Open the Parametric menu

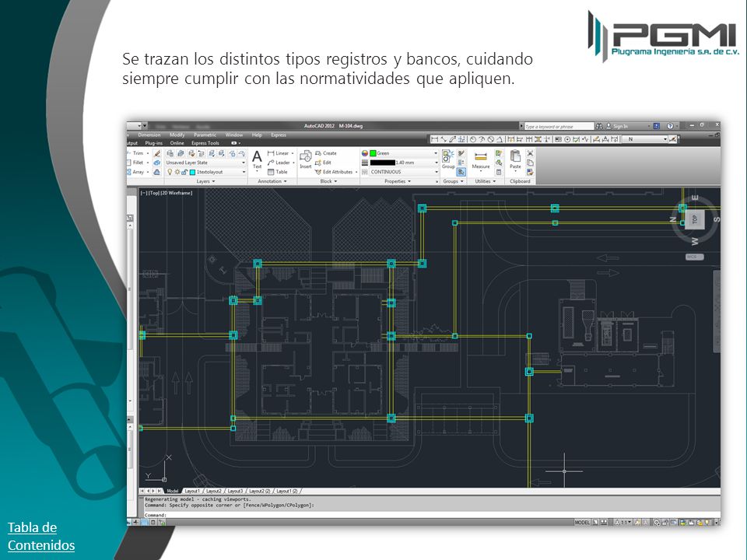pyautogui.click(x=205, y=135)
